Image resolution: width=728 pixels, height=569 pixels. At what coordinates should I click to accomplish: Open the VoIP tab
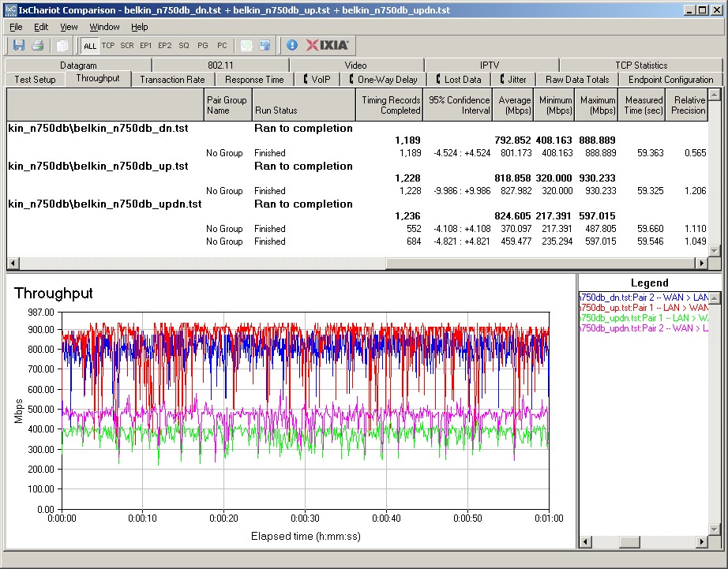coord(317,80)
